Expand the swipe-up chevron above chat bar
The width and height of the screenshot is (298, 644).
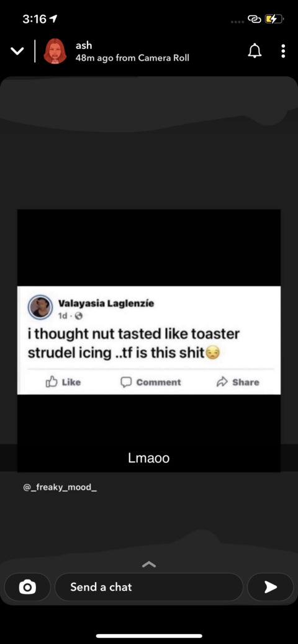coord(149,564)
